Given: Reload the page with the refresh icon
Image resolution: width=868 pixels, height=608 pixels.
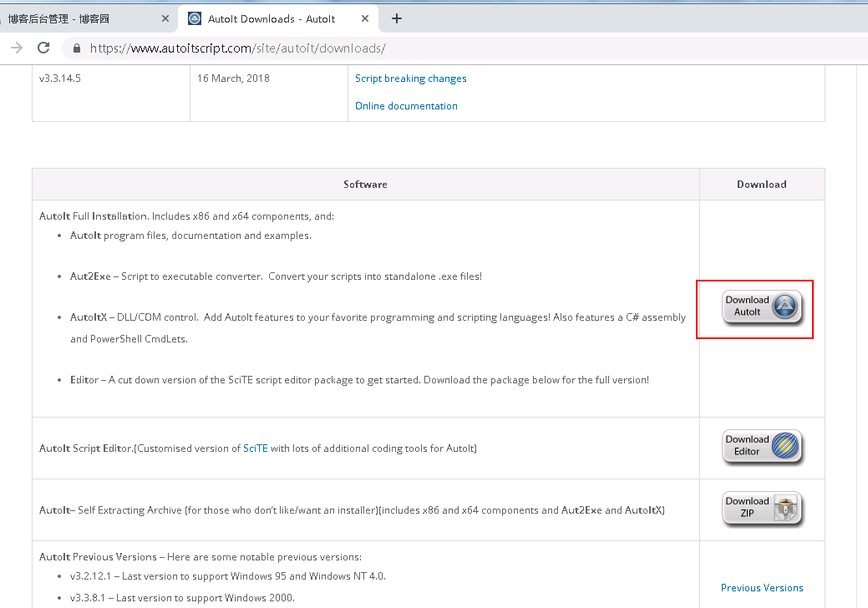Looking at the screenshot, I should 43,48.
